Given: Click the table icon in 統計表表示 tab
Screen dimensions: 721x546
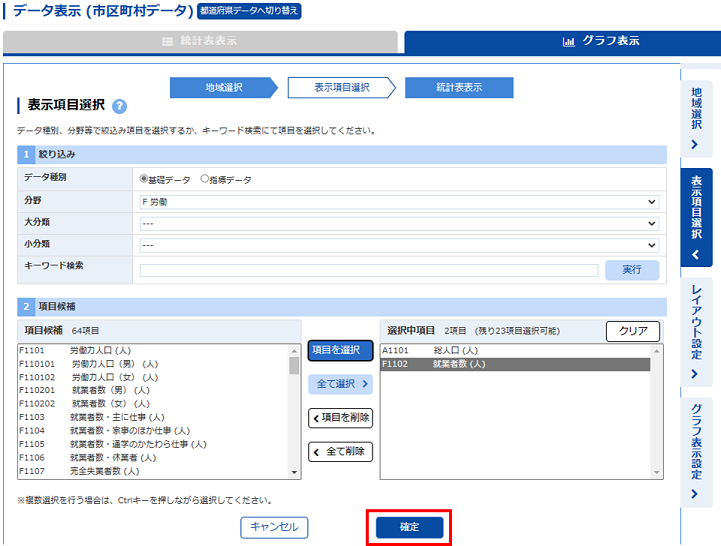Looking at the screenshot, I should 167,42.
